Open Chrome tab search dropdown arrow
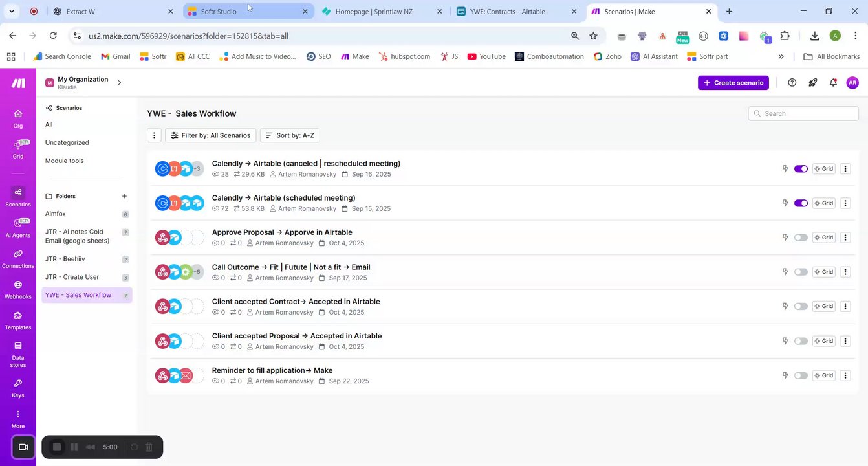Viewport: 868px width, 466px height. [12, 12]
